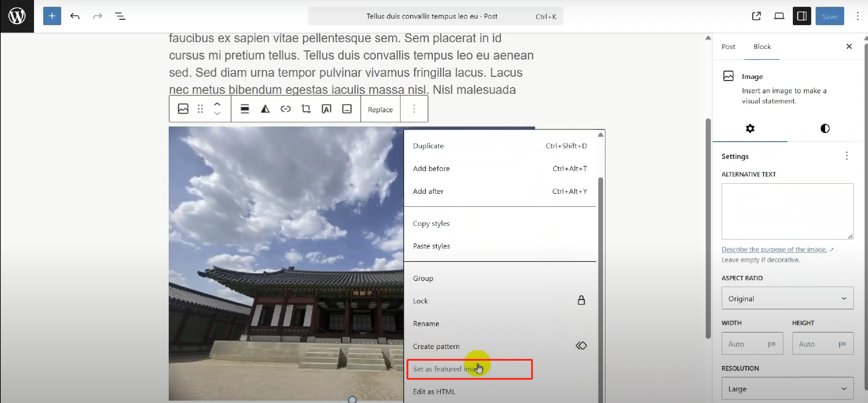View post in new tab
The image size is (868, 403).
click(x=756, y=16)
